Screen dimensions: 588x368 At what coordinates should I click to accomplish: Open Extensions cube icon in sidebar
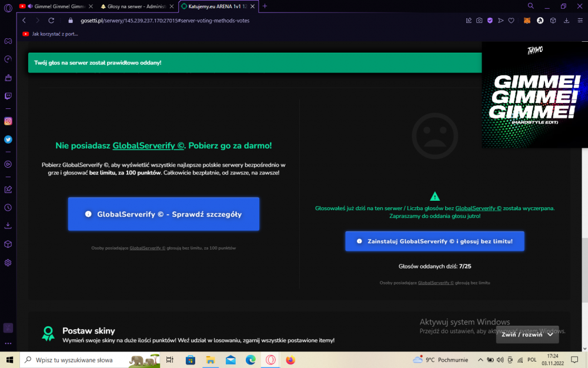(8, 244)
